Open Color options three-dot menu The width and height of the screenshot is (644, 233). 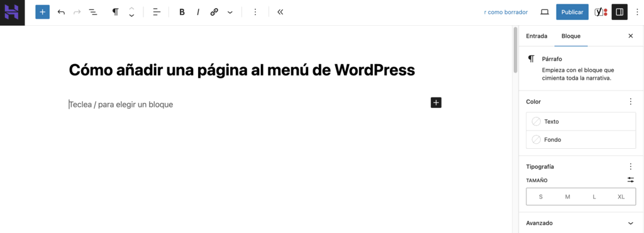point(631,101)
